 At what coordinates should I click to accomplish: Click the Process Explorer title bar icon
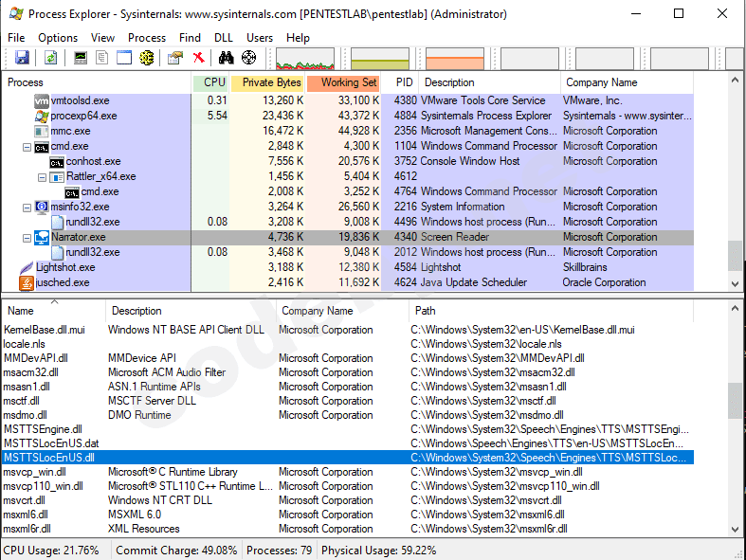16,14
